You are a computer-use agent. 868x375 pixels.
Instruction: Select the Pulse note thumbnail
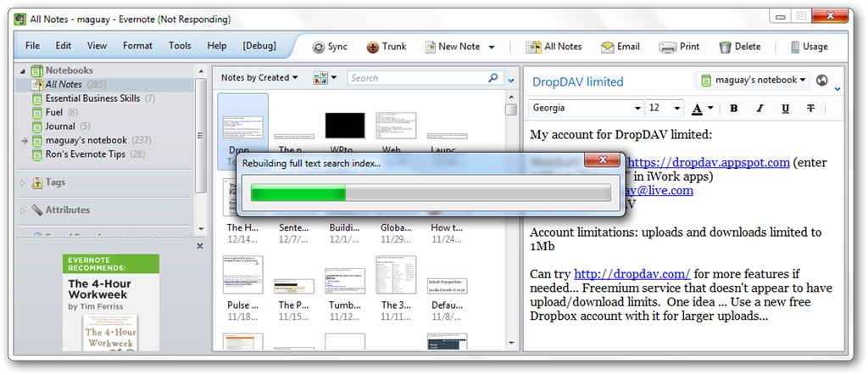click(x=243, y=275)
